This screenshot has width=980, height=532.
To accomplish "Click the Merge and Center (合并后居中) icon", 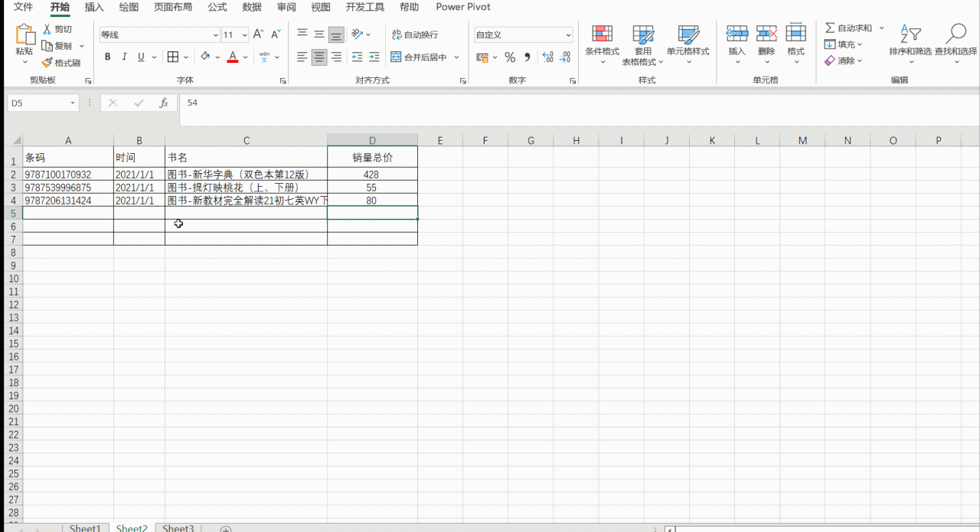I will tap(396, 57).
